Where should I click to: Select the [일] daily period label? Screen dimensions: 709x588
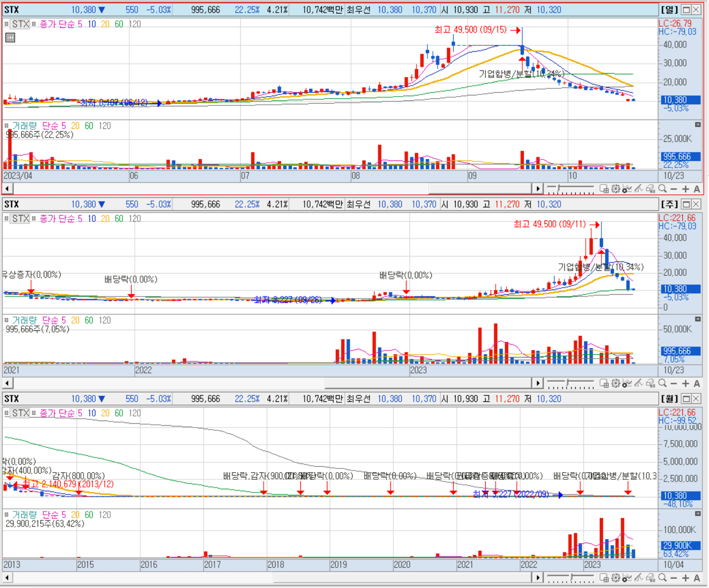point(670,9)
